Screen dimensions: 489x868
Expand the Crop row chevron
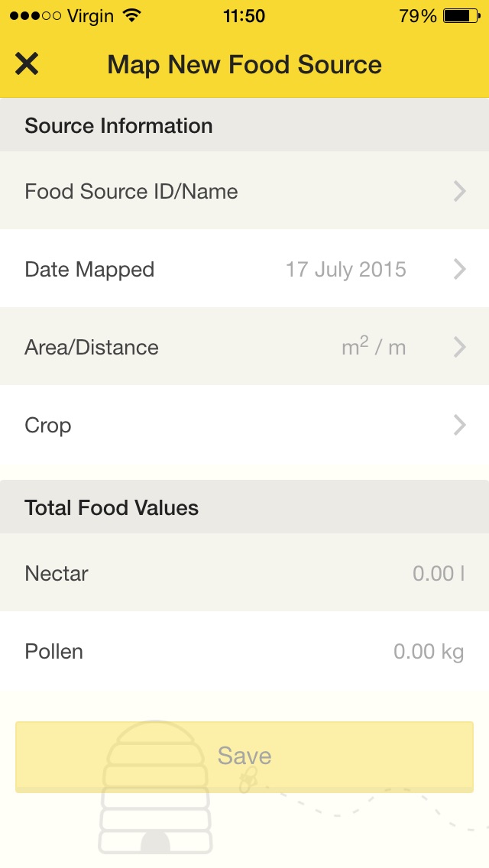pos(460,425)
